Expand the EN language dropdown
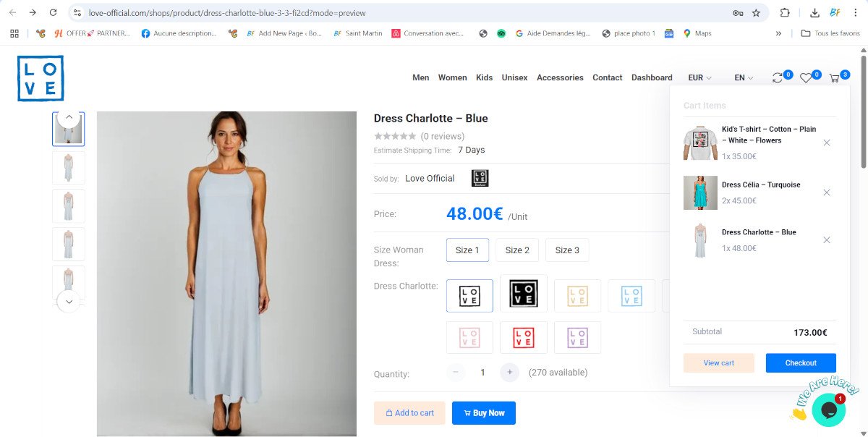Image resolution: width=868 pixels, height=437 pixels. click(744, 78)
